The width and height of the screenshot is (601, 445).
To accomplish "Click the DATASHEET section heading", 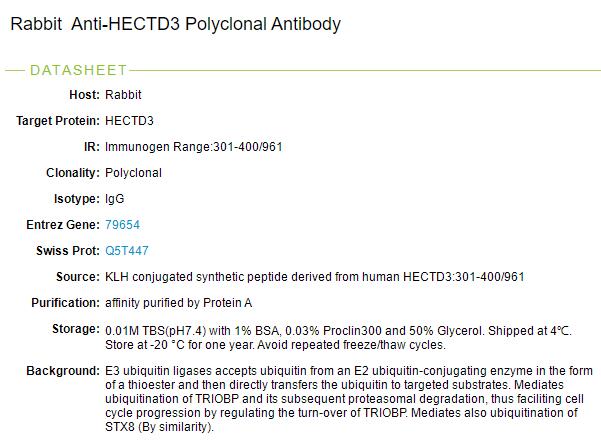I will tap(79, 70).
